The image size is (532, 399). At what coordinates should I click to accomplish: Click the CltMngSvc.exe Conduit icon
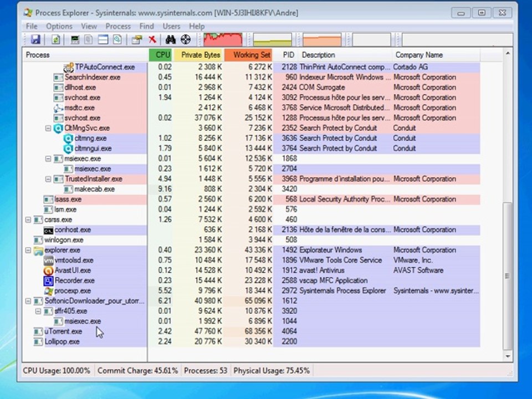click(58, 128)
